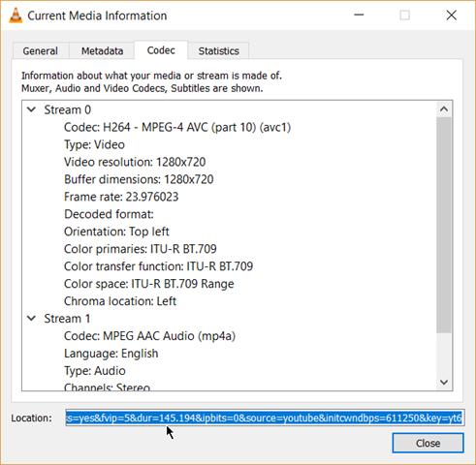
Task: Select the Codec tab
Action: [161, 50]
